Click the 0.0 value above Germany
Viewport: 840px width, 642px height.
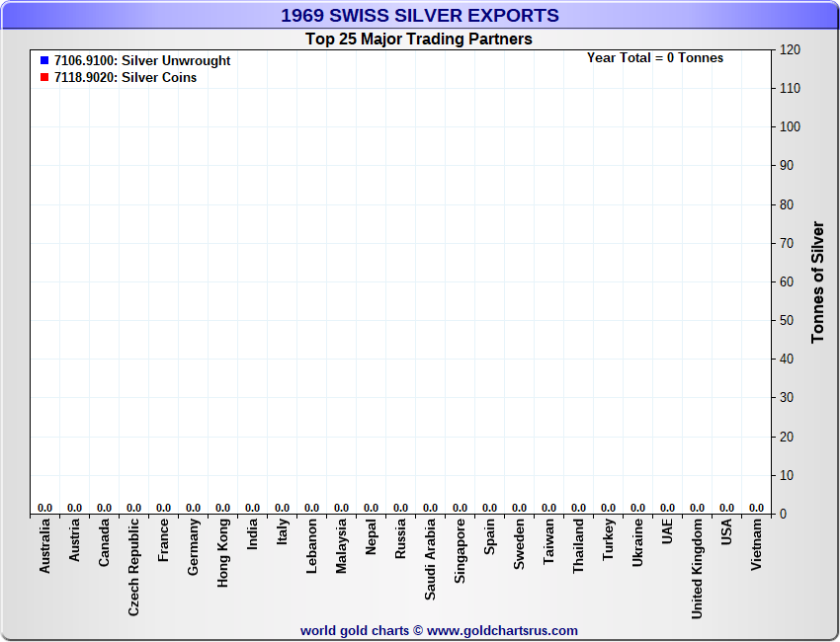tap(194, 508)
